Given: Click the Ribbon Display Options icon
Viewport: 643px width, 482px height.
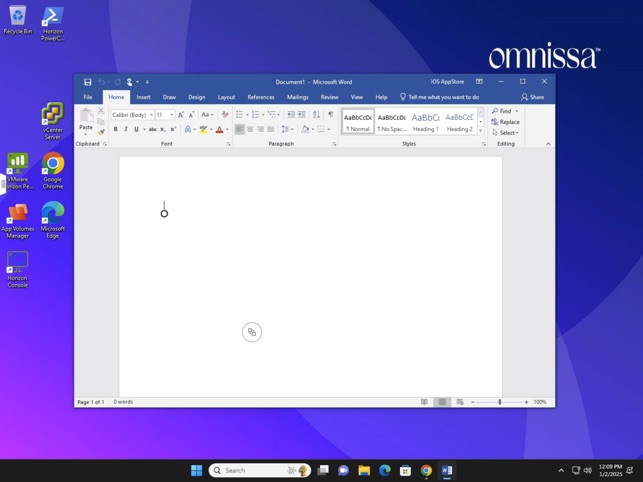Looking at the screenshot, I should [479, 82].
